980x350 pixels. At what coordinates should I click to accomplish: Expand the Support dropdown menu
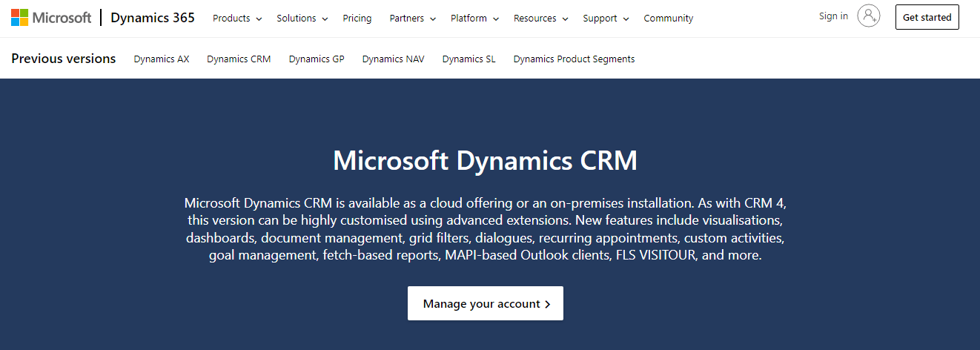tap(606, 19)
